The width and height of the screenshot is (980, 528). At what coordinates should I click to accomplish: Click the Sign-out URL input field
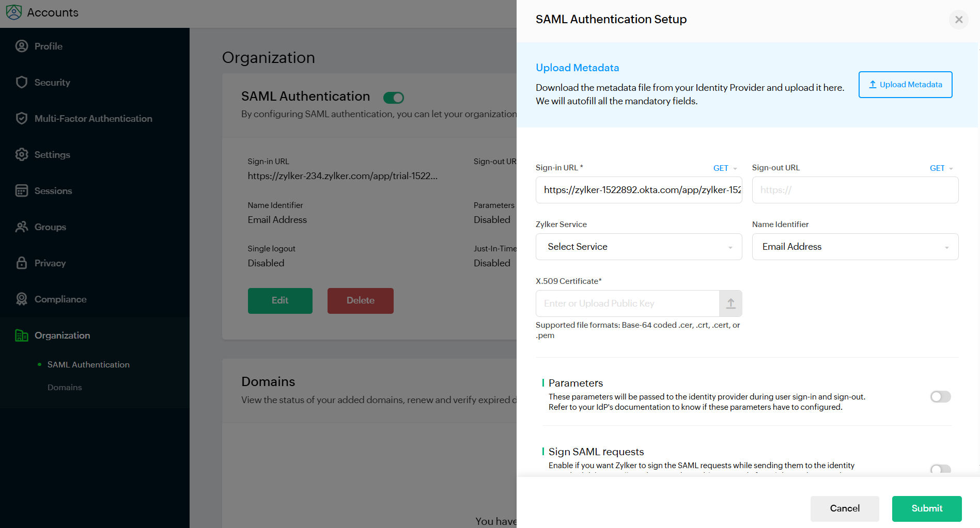[855, 190]
